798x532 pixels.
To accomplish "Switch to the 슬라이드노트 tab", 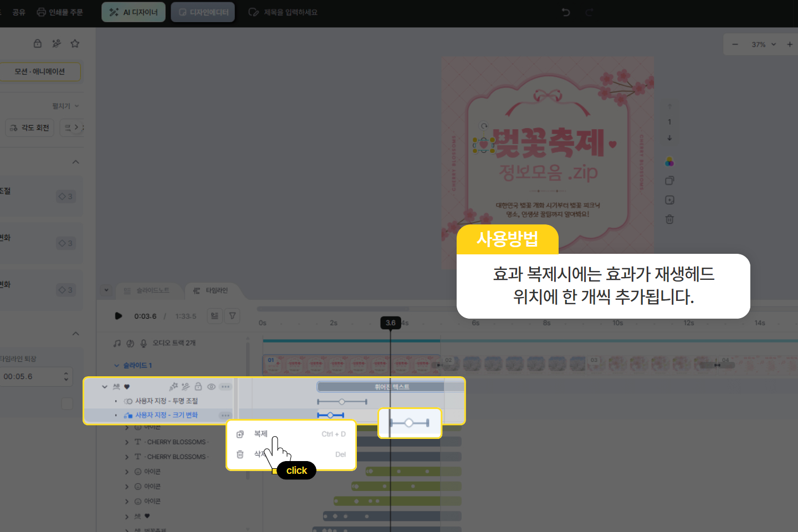I will pos(147,290).
